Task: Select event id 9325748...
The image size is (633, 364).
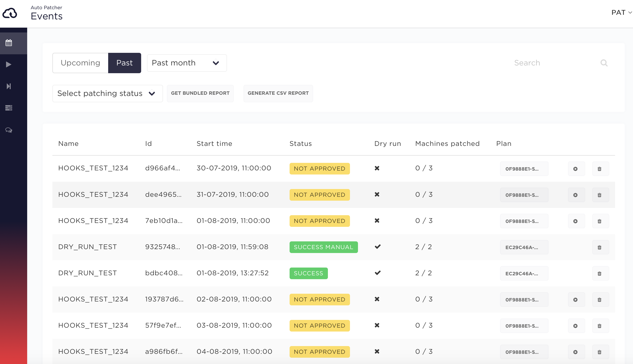Action: (x=163, y=247)
